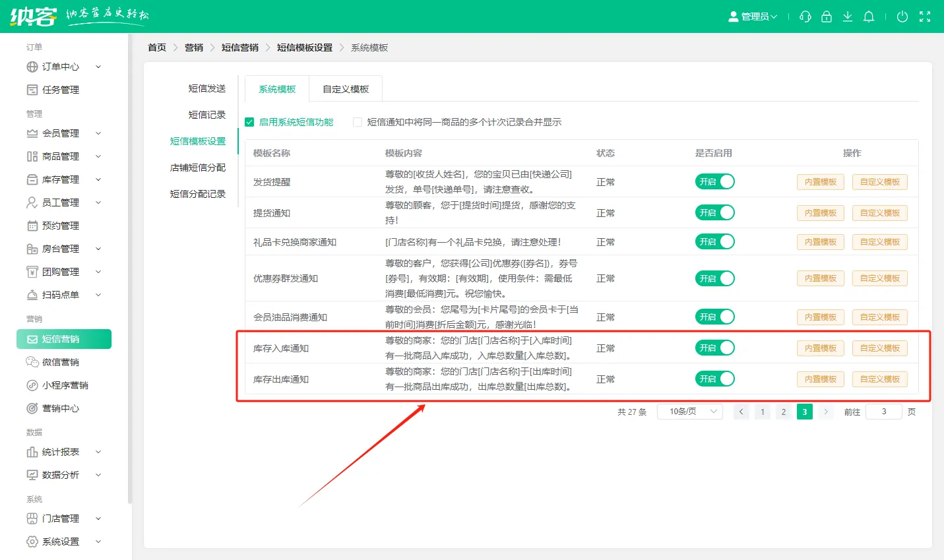The height and width of the screenshot is (560, 944).
Task: Click the 团购管理 sidebar icon
Action: coord(32,272)
